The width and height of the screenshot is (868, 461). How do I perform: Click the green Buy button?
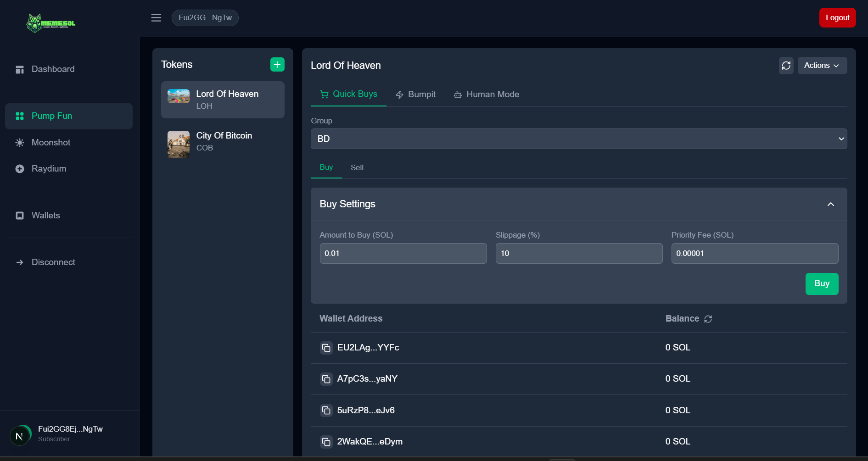[822, 283]
